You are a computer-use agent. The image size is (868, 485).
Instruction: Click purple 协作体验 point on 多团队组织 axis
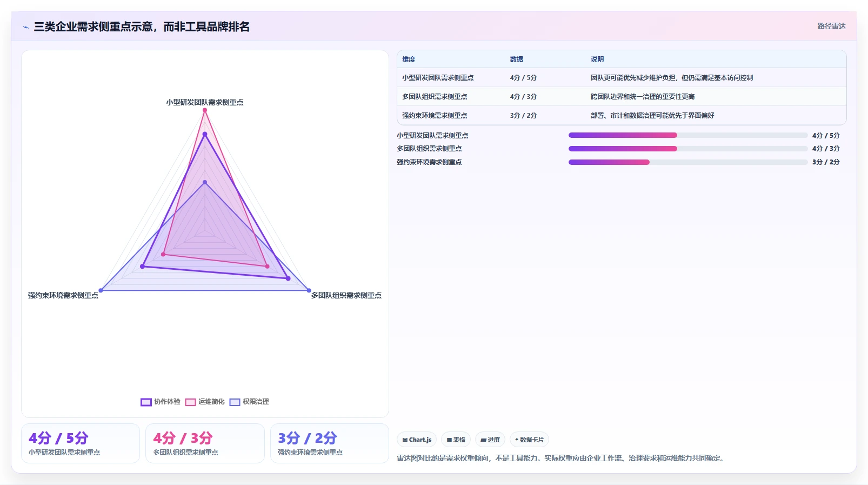(288, 278)
